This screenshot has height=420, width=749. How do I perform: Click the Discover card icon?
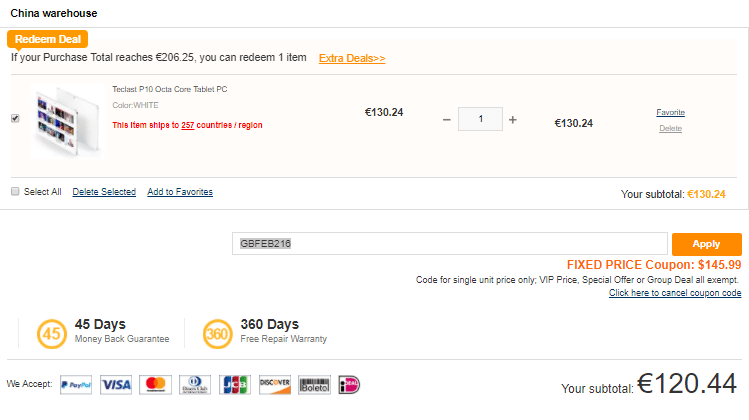click(x=275, y=385)
